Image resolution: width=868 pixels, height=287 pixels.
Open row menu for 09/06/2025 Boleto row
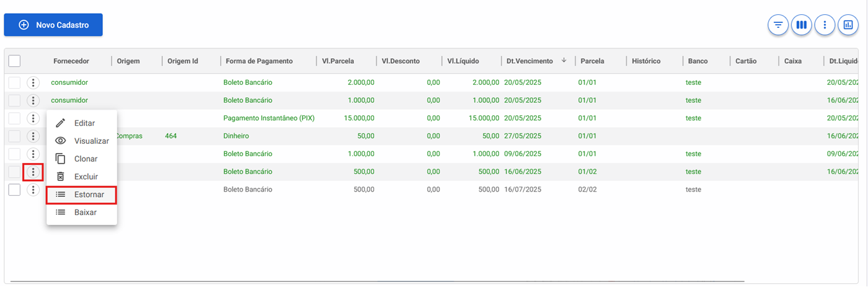(x=33, y=154)
